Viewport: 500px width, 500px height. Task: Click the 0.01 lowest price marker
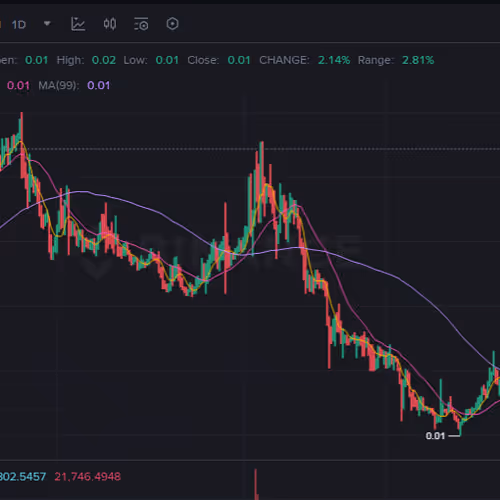435,436
